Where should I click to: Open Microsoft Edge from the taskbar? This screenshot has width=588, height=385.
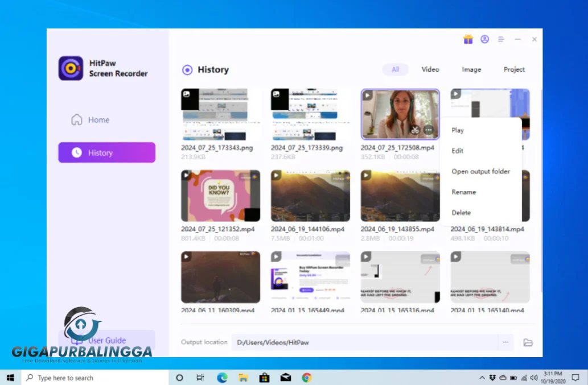tap(222, 377)
